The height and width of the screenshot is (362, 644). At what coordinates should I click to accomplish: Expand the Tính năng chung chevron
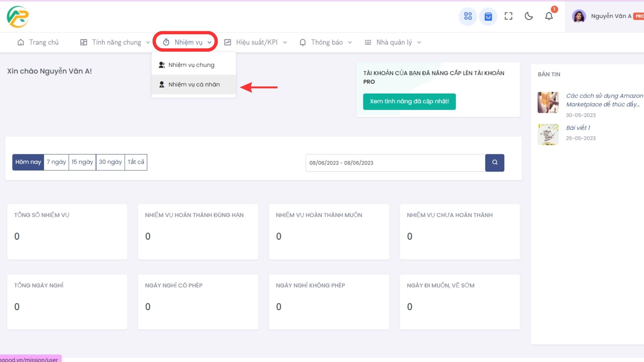(148, 43)
